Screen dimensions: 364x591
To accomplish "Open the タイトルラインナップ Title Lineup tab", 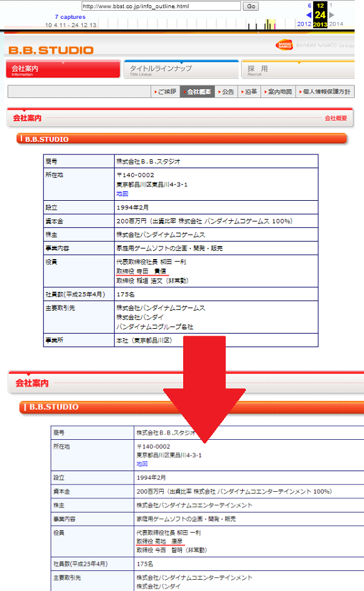I will pyautogui.click(x=181, y=69).
